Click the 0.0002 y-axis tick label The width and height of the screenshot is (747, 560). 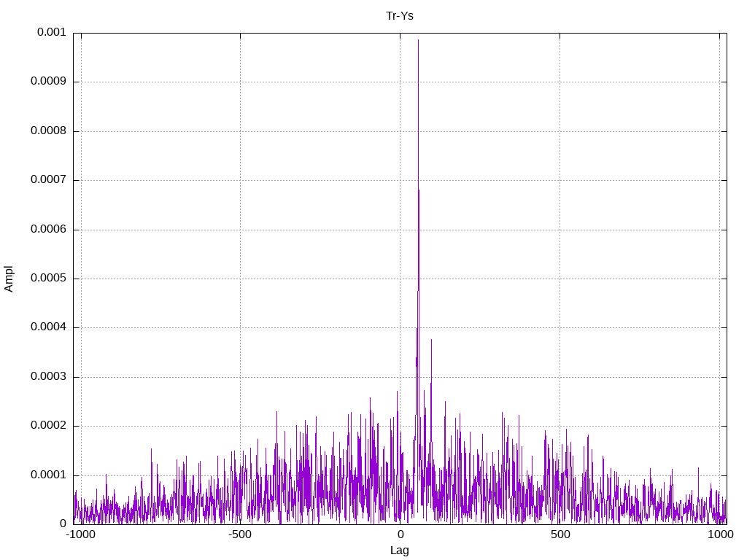pyautogui.click(x=49, y=426)
